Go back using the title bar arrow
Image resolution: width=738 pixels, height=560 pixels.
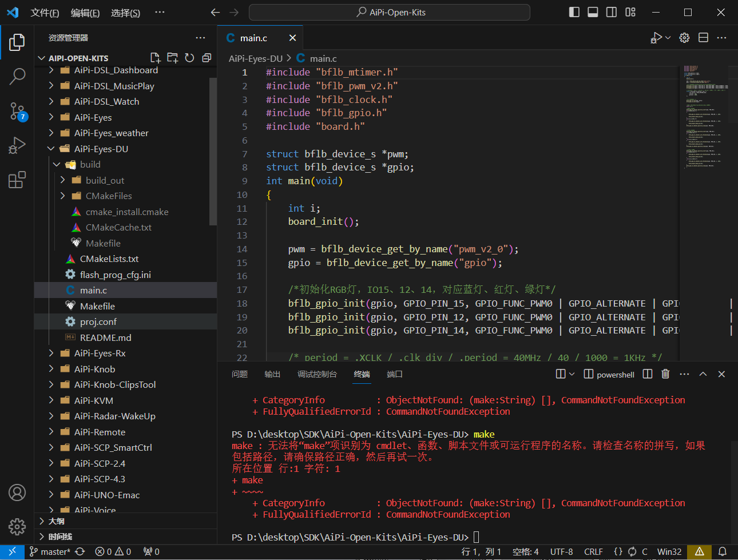[215, 12]
